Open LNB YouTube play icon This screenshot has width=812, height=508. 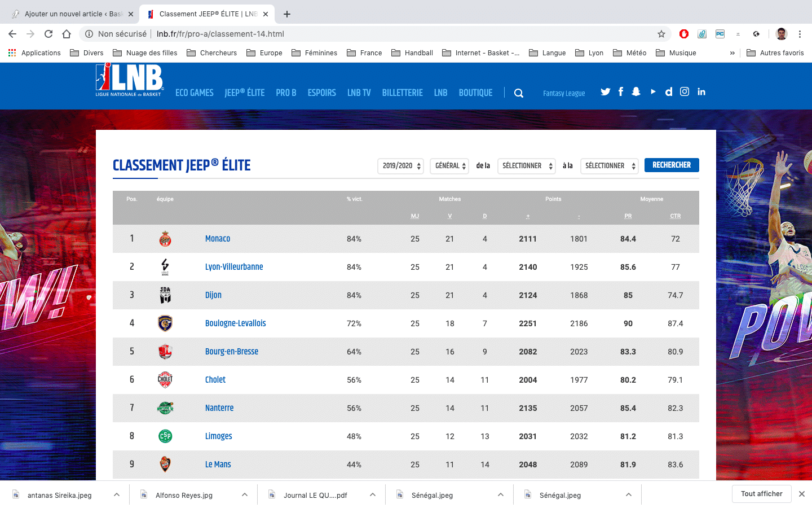click(x=653, y=91)
